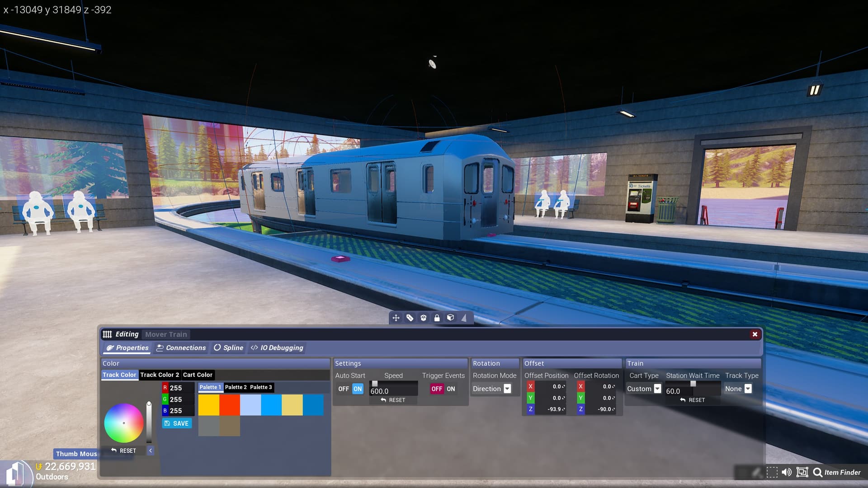Set Trigger Events to OFF
Screen dimensions: 868x488
[x=437, y=389]
